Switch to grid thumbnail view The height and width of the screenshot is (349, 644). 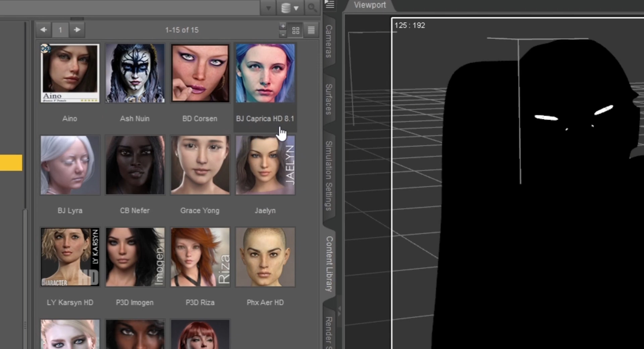click(296, 30)
